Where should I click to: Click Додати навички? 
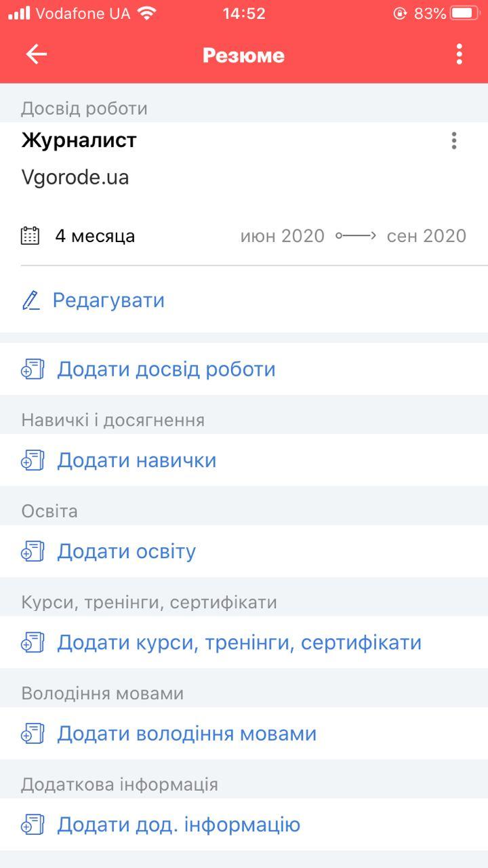click(138, 460)
